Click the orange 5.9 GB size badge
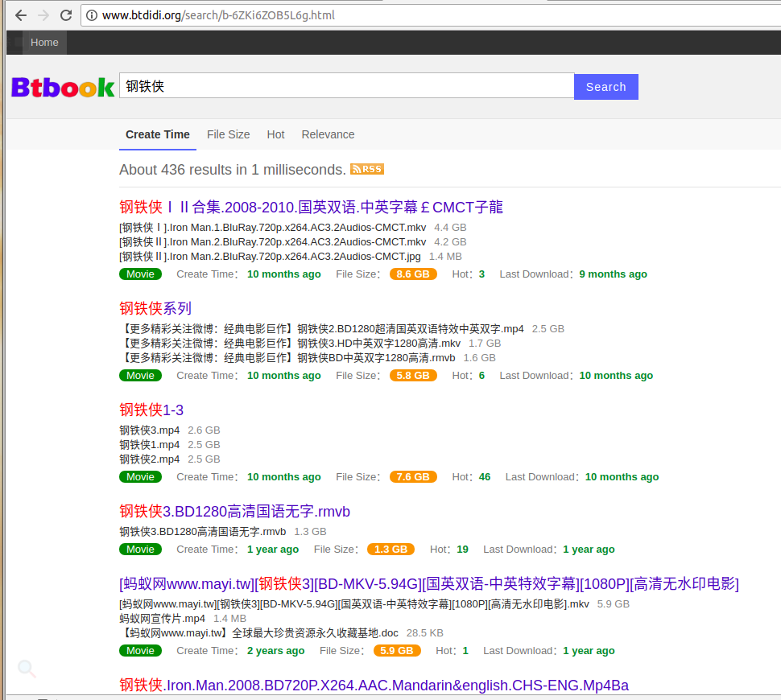The image size is (781, 700). (x=397, y=651)
